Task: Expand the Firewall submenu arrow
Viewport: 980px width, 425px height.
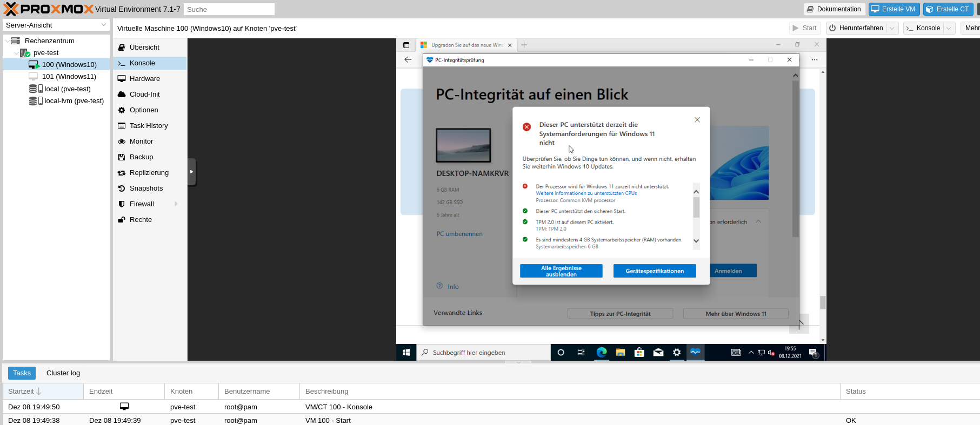Action: pos(176,204)
